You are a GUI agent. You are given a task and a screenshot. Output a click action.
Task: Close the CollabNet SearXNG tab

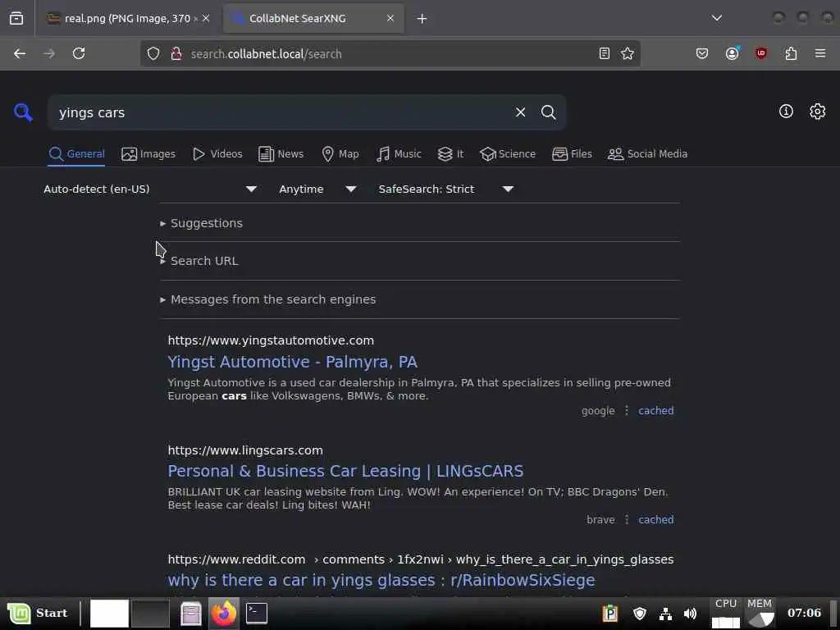point(390,18)
